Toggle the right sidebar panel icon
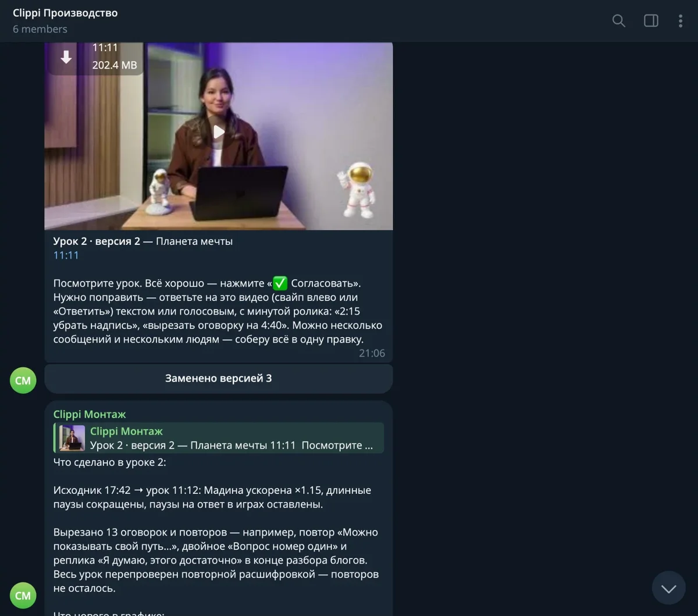This screenshot has width=698, height=616. coord(651,21)
